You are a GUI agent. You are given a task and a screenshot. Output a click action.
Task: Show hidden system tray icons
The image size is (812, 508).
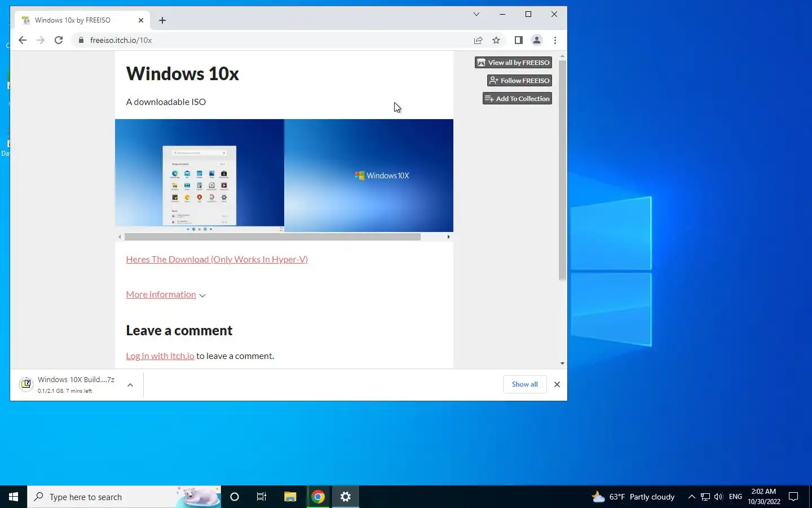click(691, 497)
